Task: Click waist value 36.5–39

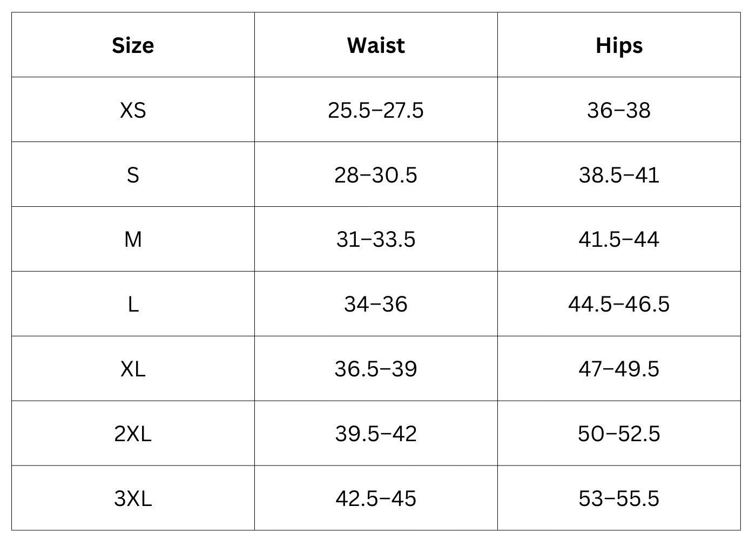Action: [376, 369]
